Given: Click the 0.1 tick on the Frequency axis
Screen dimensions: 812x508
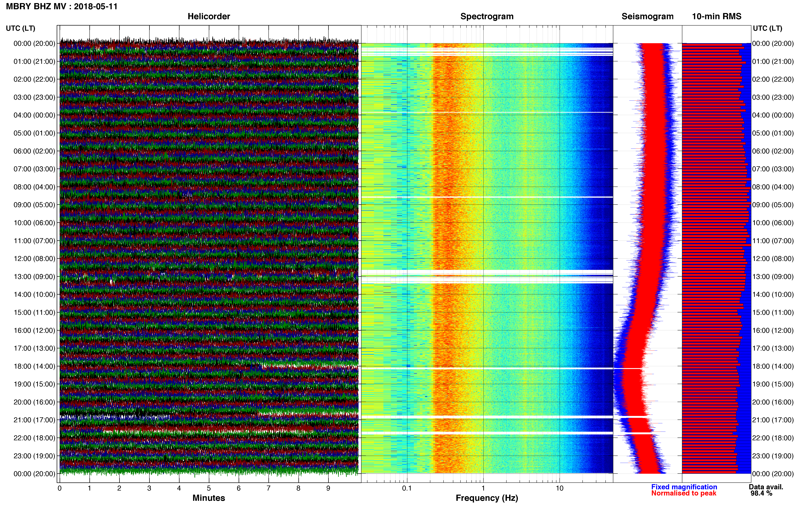Looking at the screenshot, I should [x=407, y=488].
